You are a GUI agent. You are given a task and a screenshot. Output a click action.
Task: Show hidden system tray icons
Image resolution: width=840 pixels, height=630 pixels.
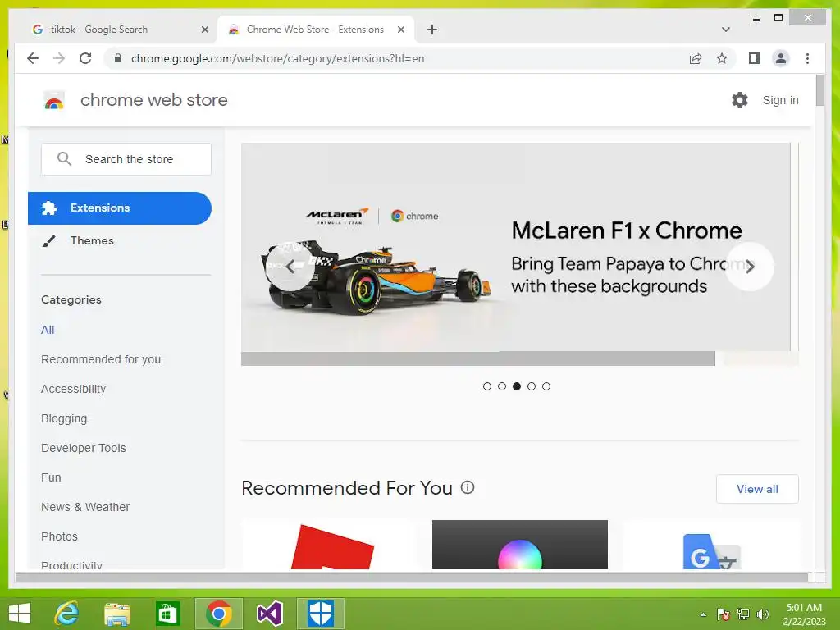[703, 614]
